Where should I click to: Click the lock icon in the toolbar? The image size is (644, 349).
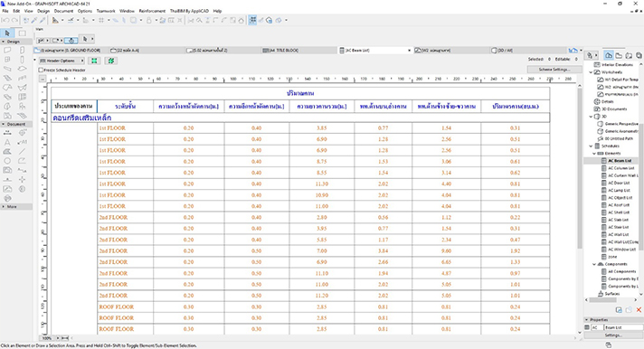[148, 20]
